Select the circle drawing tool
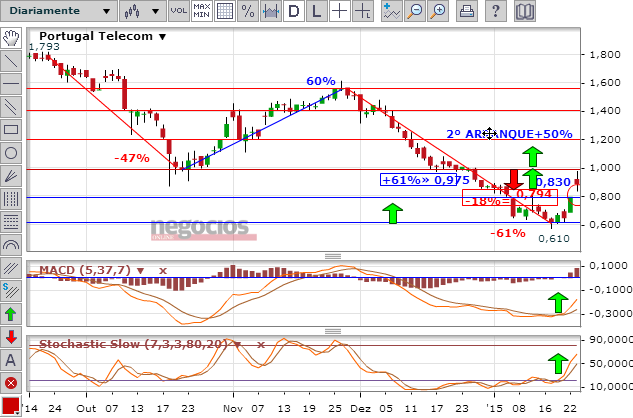The height and width of the screenshot is (418, 633). 11,153
